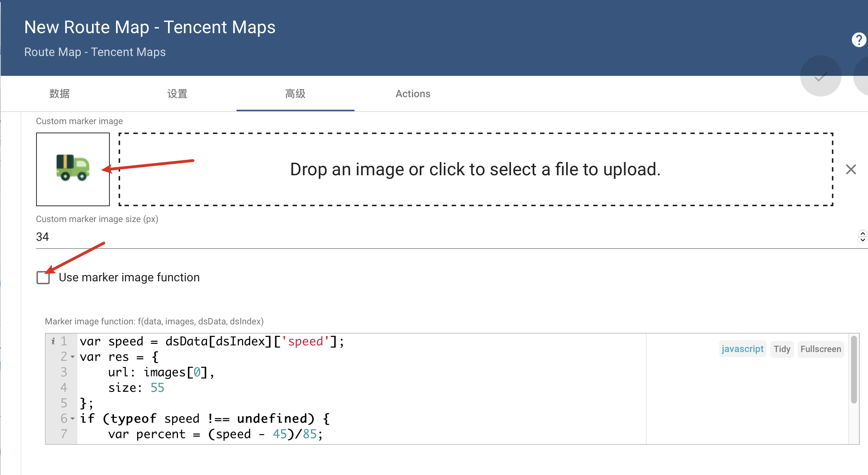868x475 pixels.
Task: Collapse the code block at line 2
Action: tap(73, 357)
